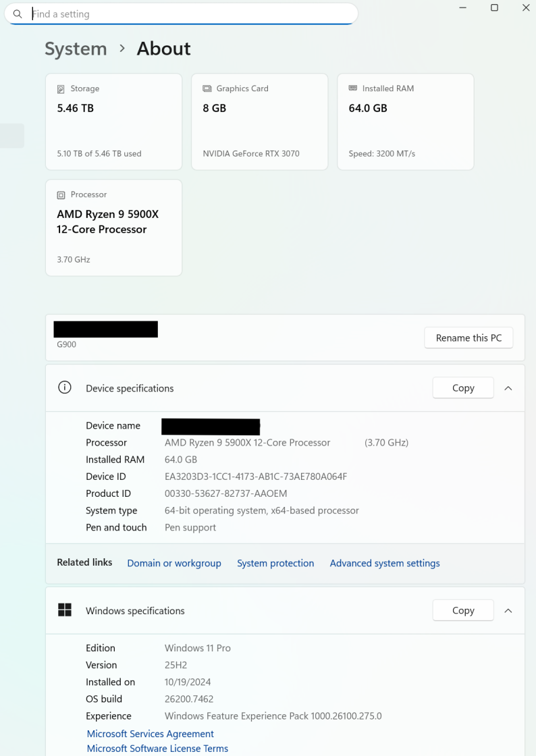
Task: Open Advanced system settings link
Action: coord(385,563)
